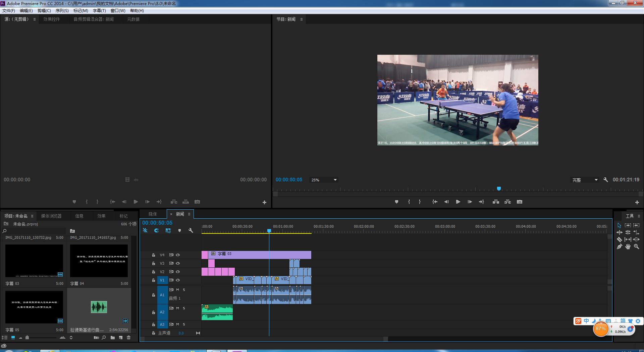
Task: Open the 序列(S) menu
Action: pyautogui.click(x=62, y=11)
